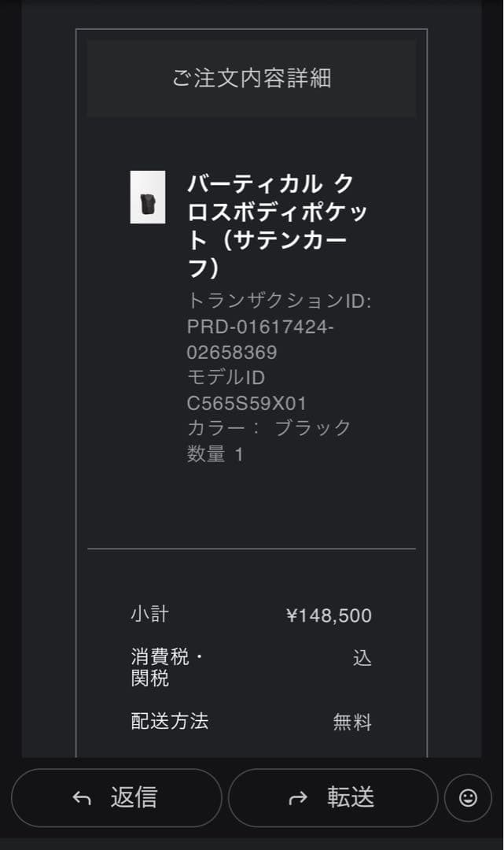Click the 数量 1 quantity line

click(x=215, y=454)
